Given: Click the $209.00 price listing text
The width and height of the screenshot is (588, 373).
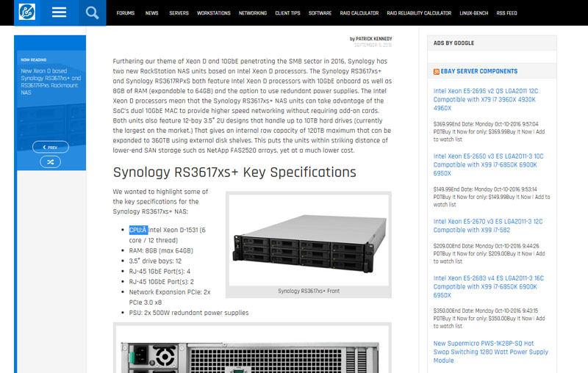Looking at the screenshot, I should [x=489, y=253].
